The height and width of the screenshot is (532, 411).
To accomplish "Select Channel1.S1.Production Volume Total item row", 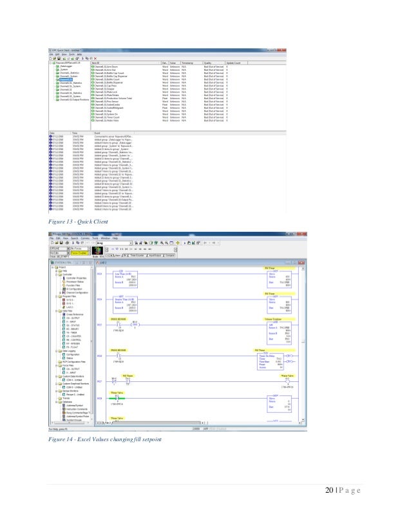I will (x=159, y=99).
